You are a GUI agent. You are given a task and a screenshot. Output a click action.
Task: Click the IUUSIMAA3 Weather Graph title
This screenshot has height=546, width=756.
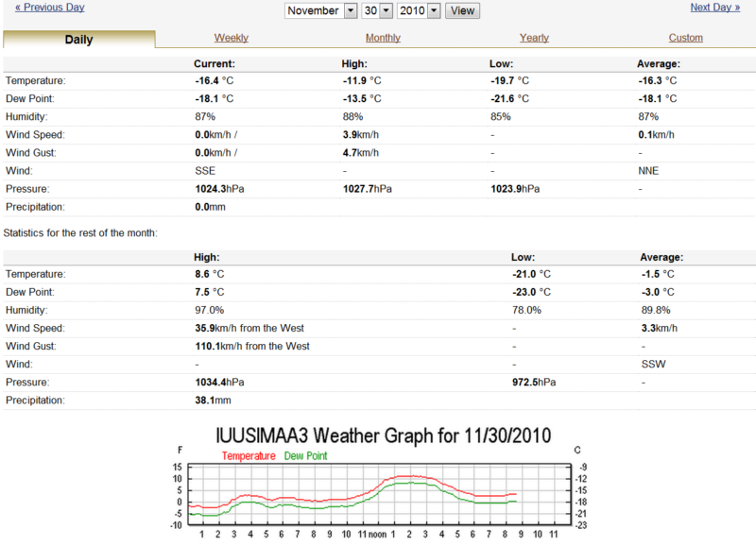383,435
